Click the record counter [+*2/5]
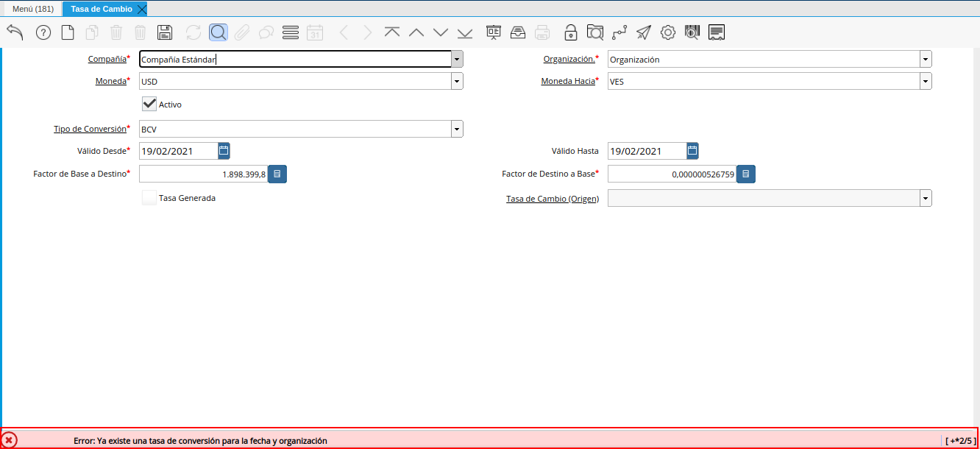 click(x=960, y=440)
